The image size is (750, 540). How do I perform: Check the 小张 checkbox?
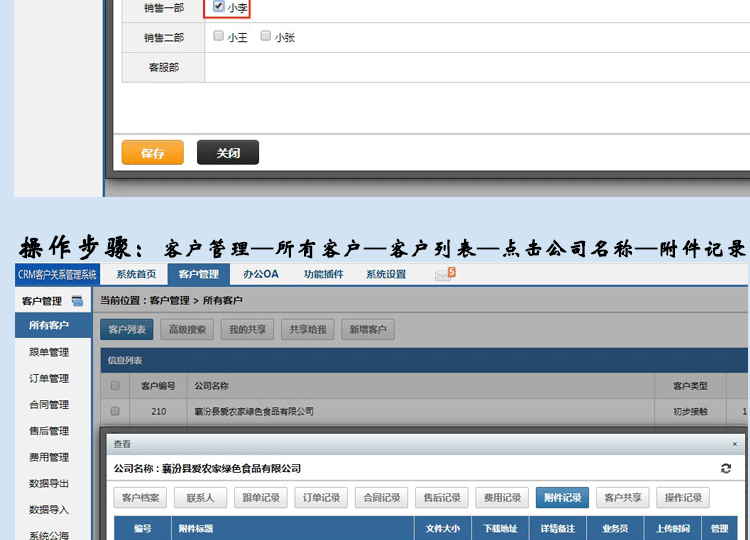(x=266, y=36)
